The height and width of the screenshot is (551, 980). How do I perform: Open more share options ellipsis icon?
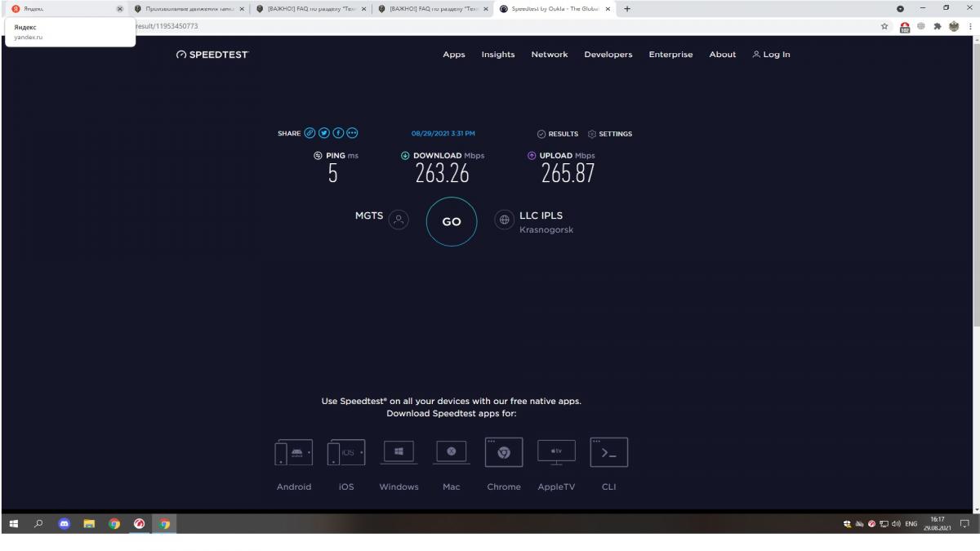click(x=352, y=133)
